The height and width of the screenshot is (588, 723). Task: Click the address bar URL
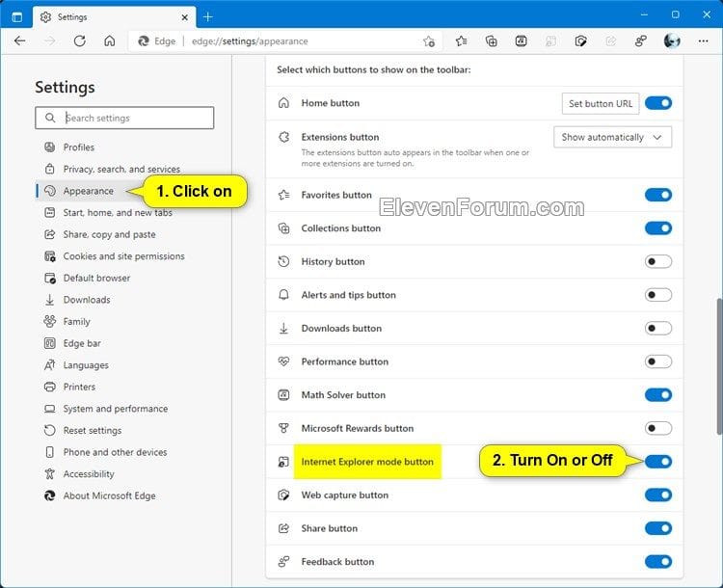250,41
